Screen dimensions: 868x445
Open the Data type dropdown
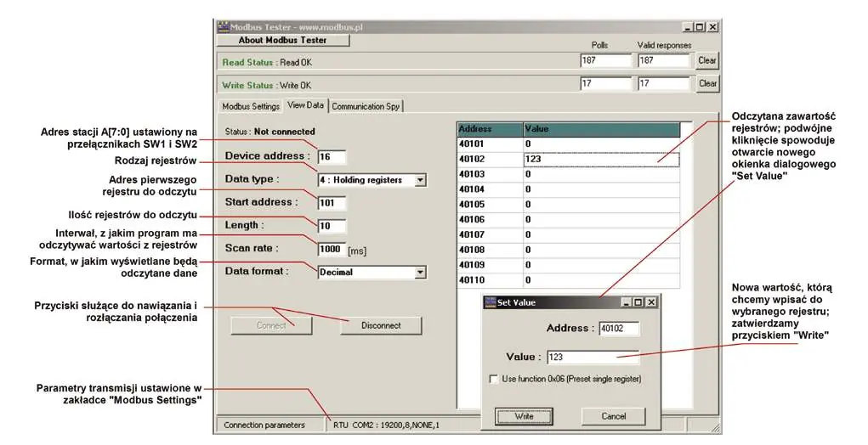pyautogui.click(x=420, y=180)
